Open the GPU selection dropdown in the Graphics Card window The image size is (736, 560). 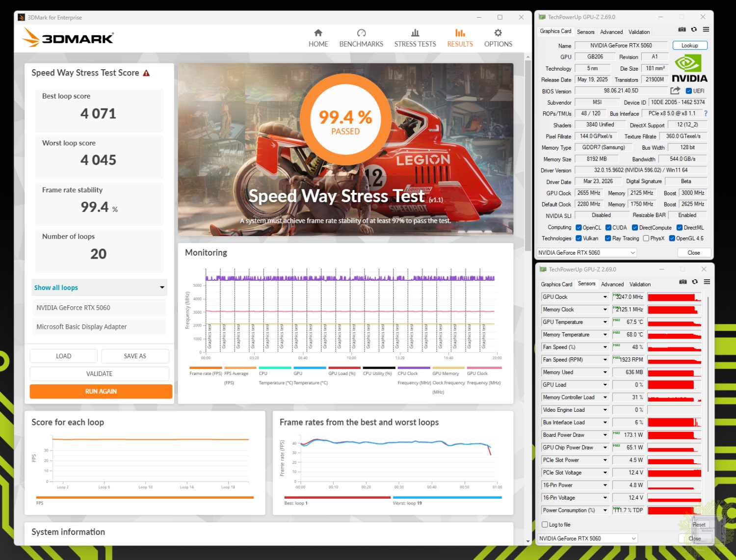click(586, 253)
